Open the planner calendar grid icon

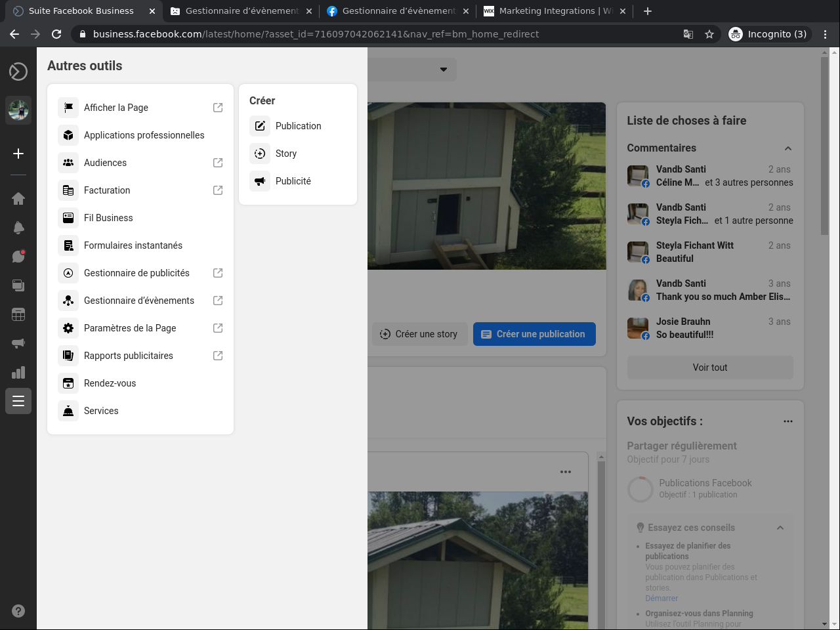pyautogui.click(x=18, y=314)
